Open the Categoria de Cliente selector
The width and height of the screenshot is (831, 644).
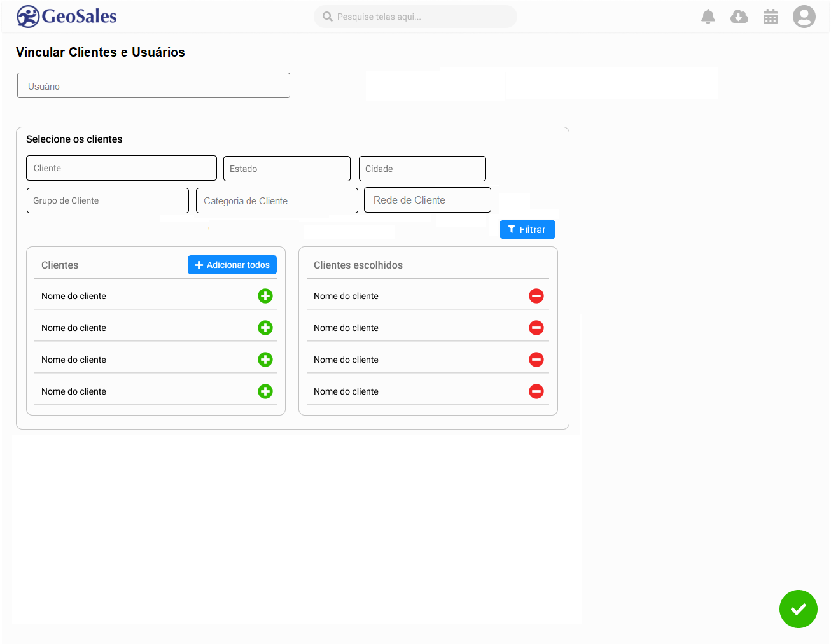pos(277,200)
